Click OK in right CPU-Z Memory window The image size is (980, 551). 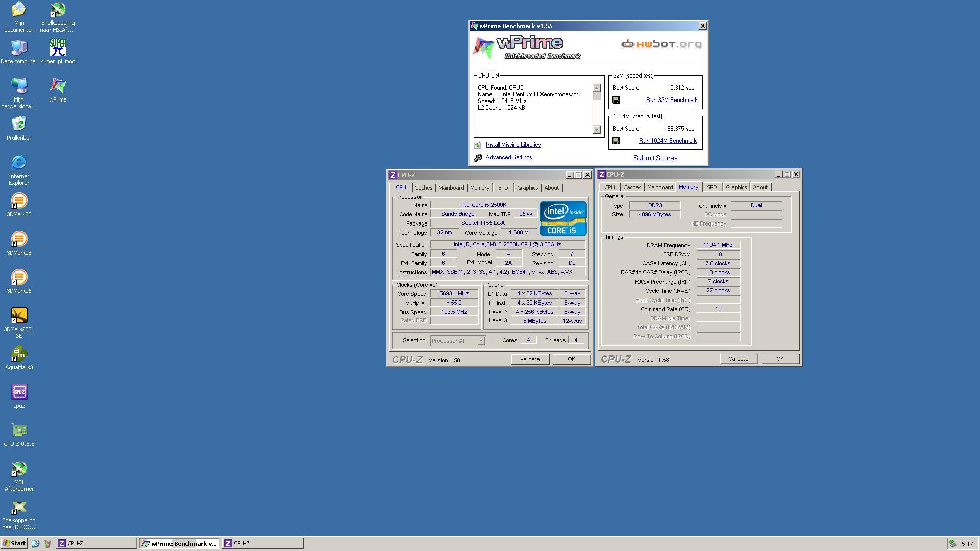pos(780,359)
